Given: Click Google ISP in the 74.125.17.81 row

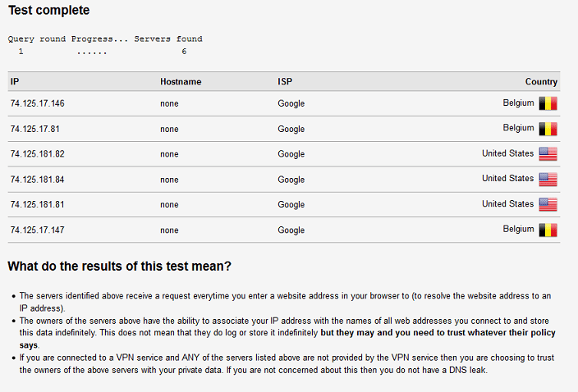Looking at the screenshot, I should (x=291, y=130).
